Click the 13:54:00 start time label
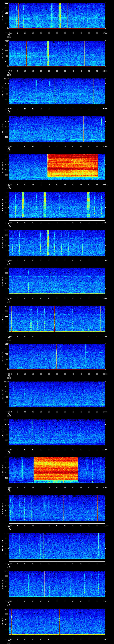The width and height of the screenshot is (114, 644). point(9,336)
